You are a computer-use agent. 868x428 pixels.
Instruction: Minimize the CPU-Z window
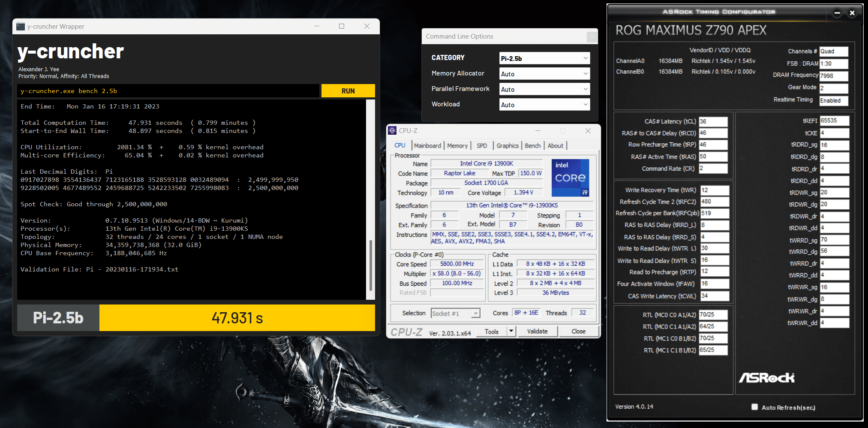[538, 131]
